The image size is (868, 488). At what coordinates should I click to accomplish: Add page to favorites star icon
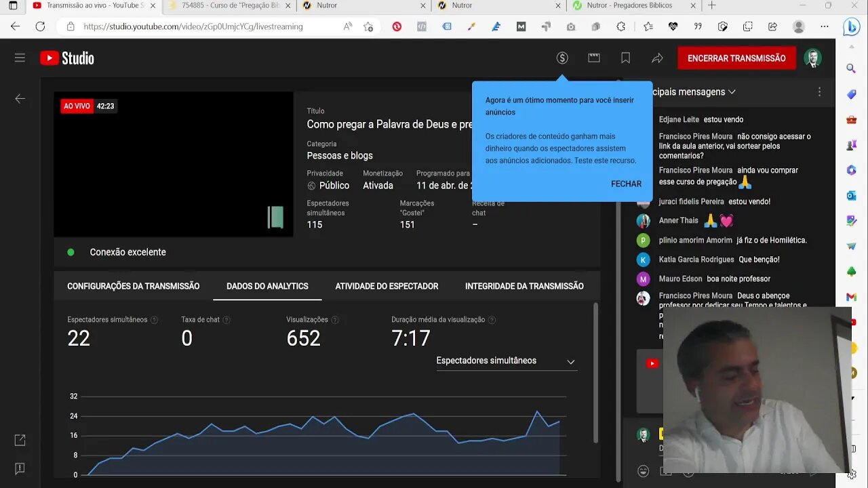coord(368,26)
